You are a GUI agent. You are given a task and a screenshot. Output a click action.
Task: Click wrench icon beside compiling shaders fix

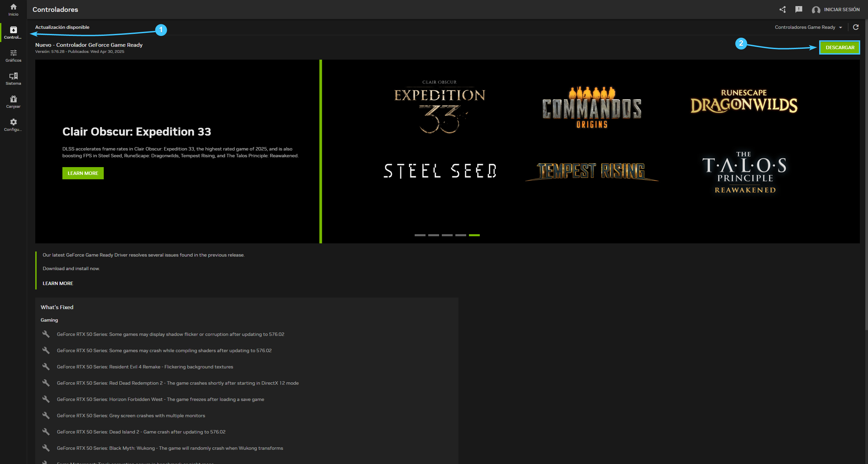46,350
